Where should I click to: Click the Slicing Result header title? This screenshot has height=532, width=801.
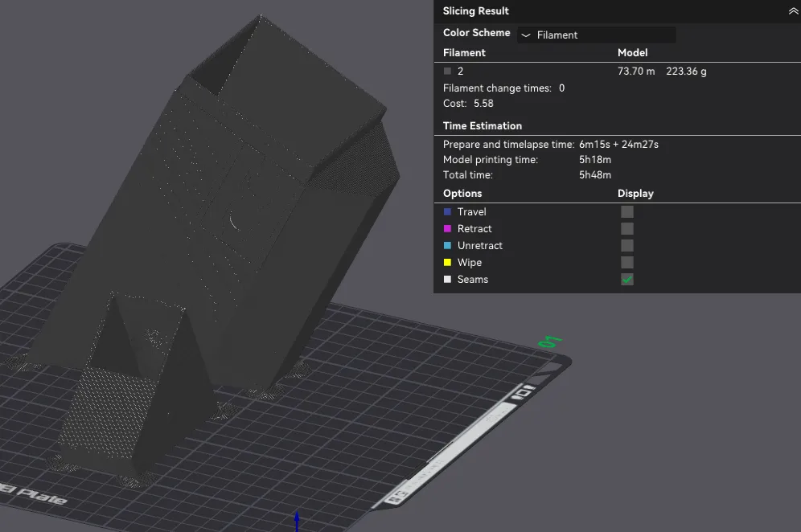pos(475,11)
